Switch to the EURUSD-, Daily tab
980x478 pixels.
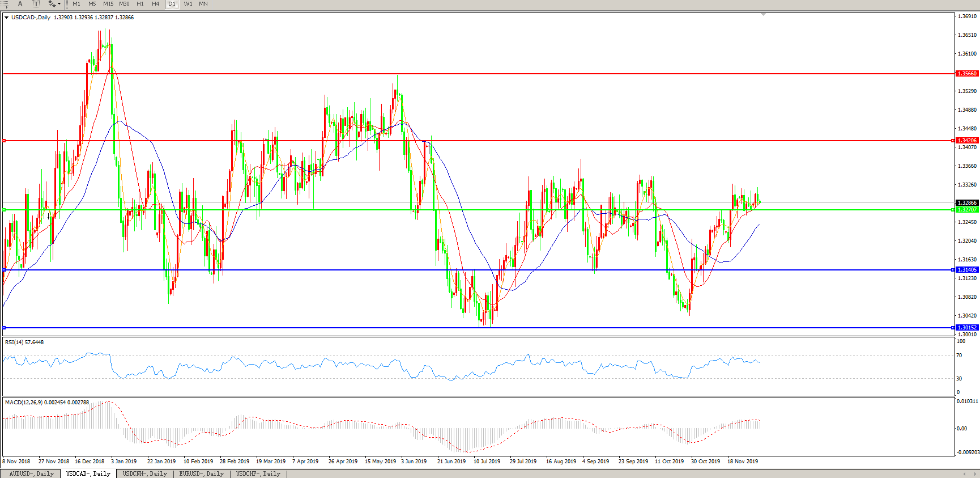coord(201,473)
